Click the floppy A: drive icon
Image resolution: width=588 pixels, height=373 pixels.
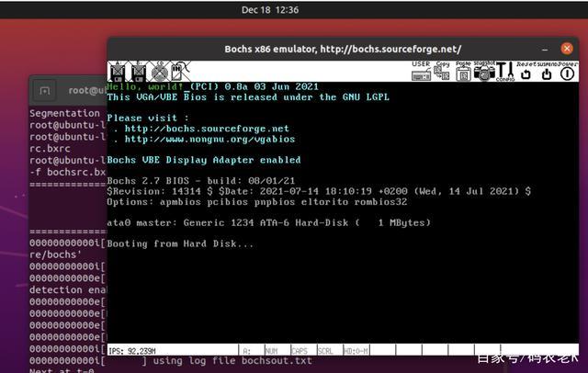(118, 72)
